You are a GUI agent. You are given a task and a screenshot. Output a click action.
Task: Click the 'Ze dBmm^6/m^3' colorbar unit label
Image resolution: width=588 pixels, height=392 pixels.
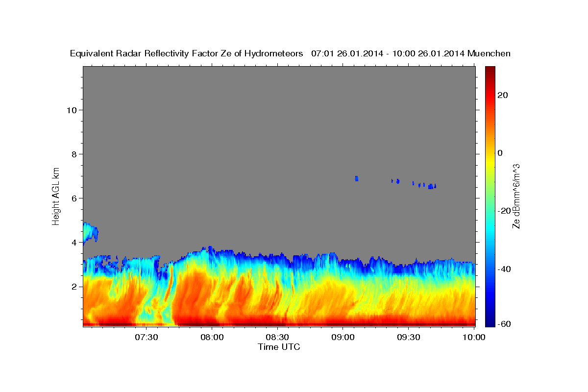(x=516, y=196)
